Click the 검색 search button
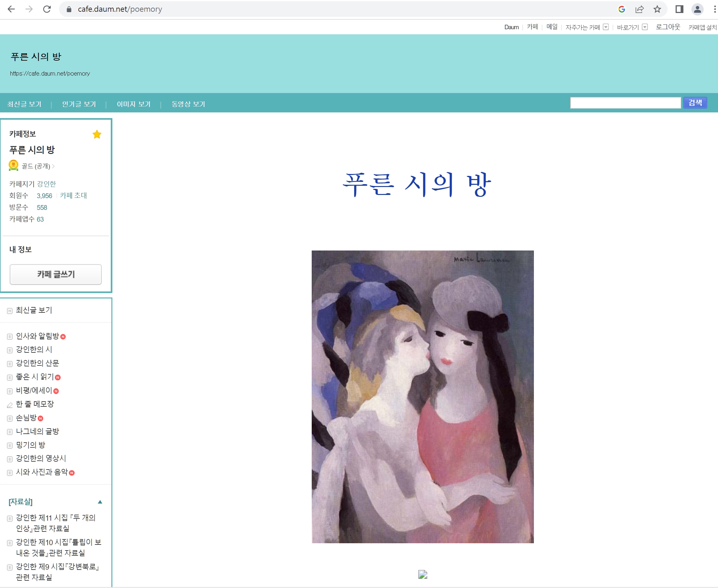This screenshot has width=718, height=588. click(x=695, y=103)
